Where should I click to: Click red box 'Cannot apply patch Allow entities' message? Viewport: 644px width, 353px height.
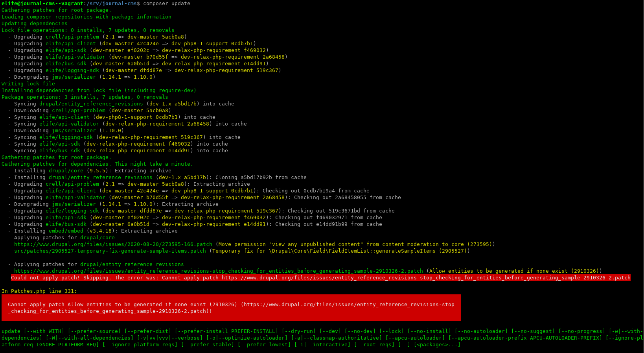(x=231, y=308)
